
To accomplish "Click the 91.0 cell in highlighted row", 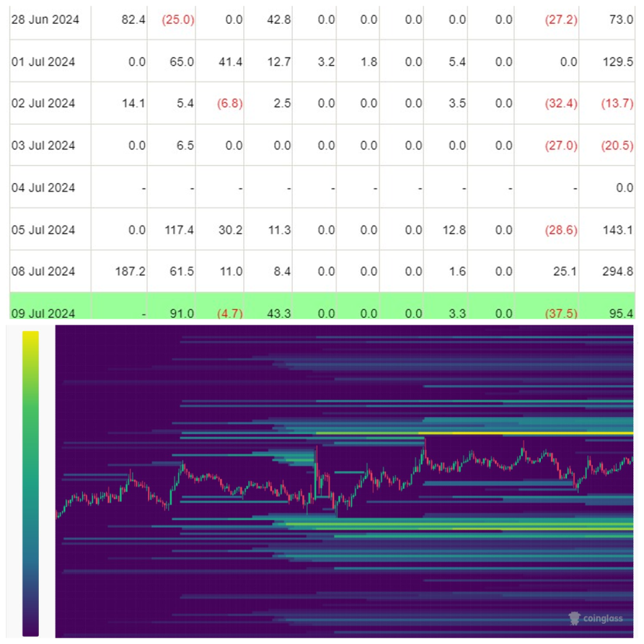I will 182,314.
